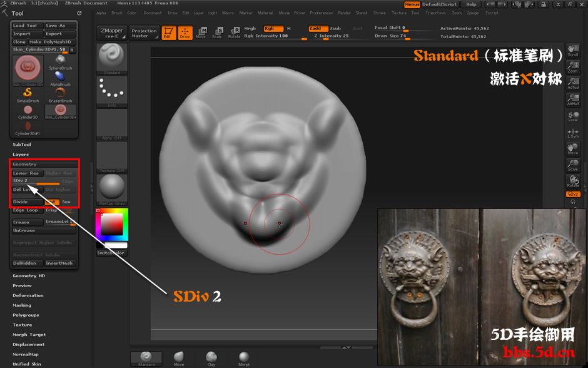Pick the Clay brush at bottom shelf
Viewport: 588px width, 368px height.
point(211,359)
